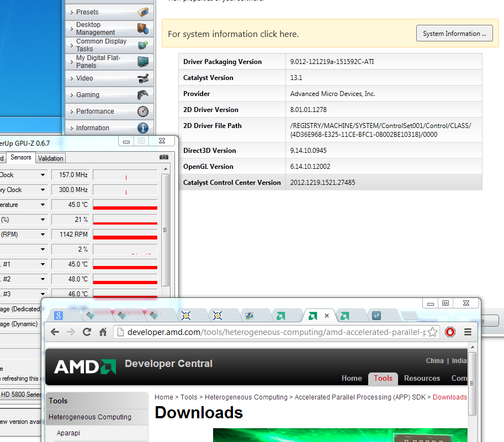Image resolution: width=504 pixels, height=442 pixels.
Task: Click the Catalyst Version value 13.1
Action: [296, 78]
